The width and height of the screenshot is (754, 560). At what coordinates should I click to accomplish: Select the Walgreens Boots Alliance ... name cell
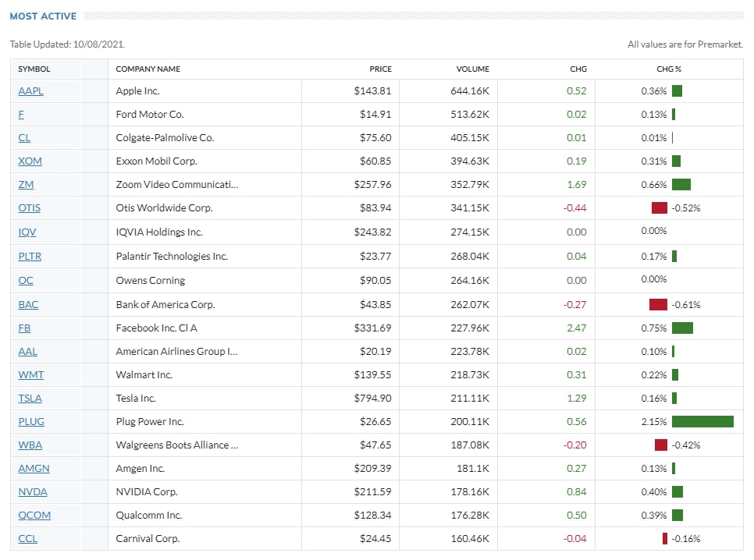point(177,445)
